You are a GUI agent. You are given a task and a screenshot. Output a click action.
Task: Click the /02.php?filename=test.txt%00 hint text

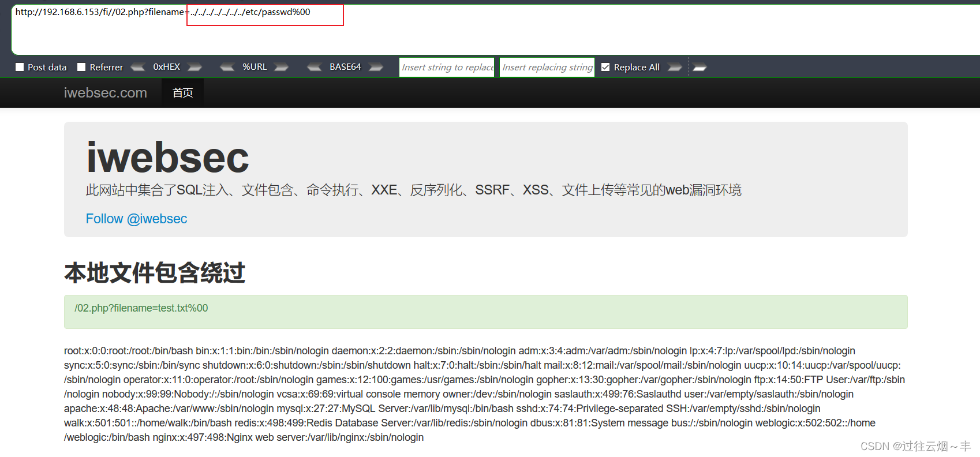[141, 308]
